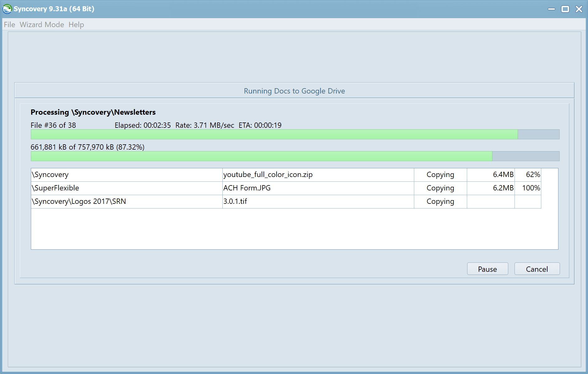
Task: Click the Running Docs to Google Drive header
Action: [294, 91]
